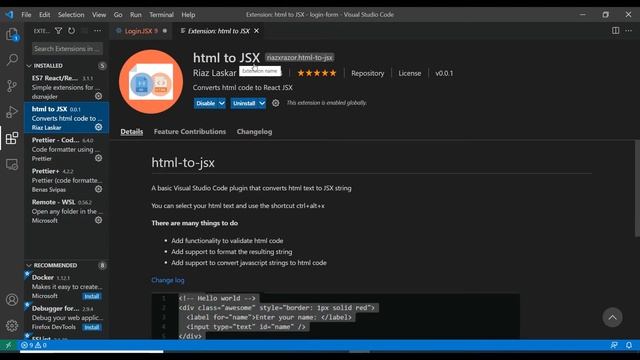Install the Docker extension
The width and height of the screenshot is (640, 360).
click(92, 296)
